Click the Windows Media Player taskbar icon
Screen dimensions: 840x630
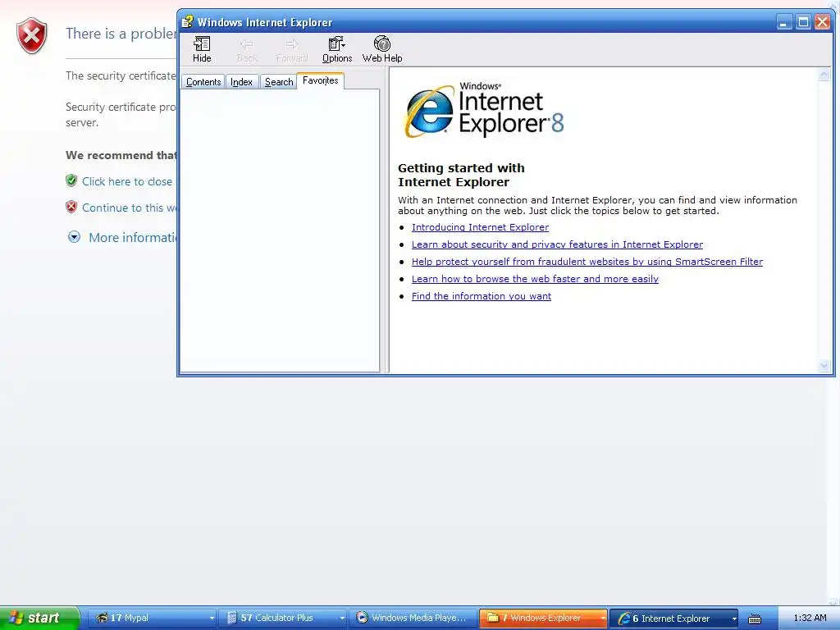362,617
